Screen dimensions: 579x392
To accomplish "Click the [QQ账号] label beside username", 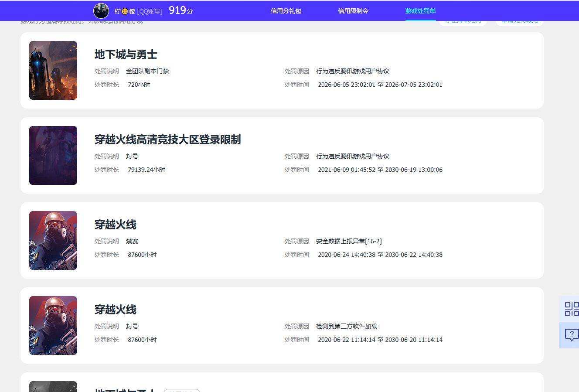I will tap(150, 11).
